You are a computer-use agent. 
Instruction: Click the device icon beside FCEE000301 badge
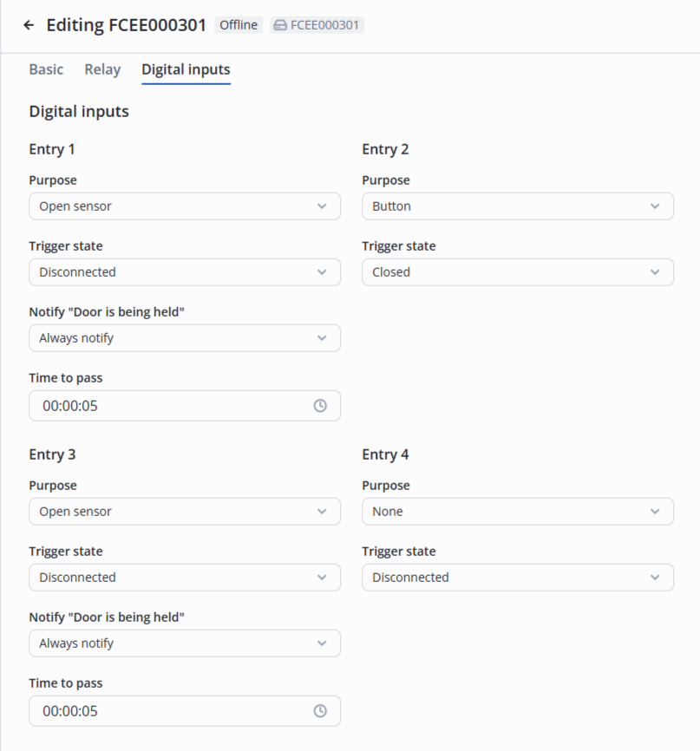[280, 25]
